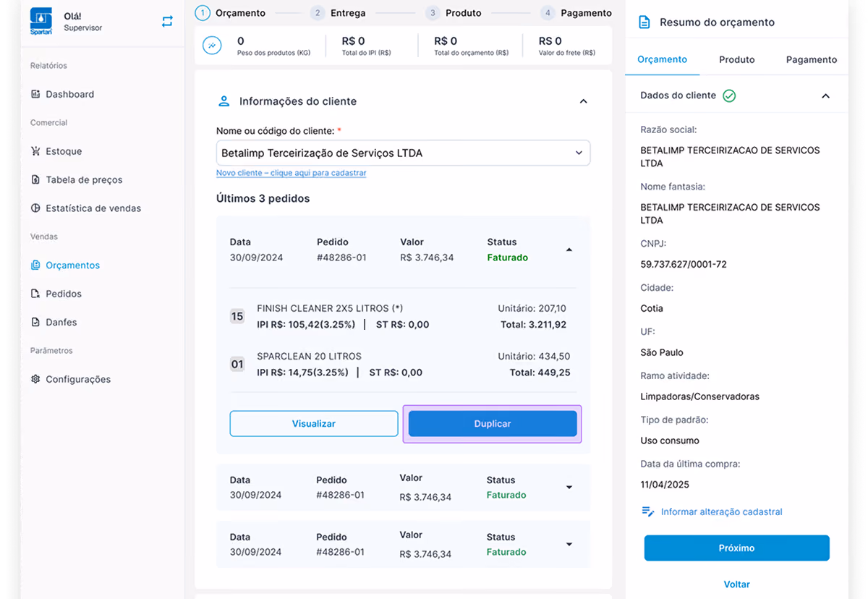
Task: Click the Unitário: 207,10 value
Action: (532, 308)
